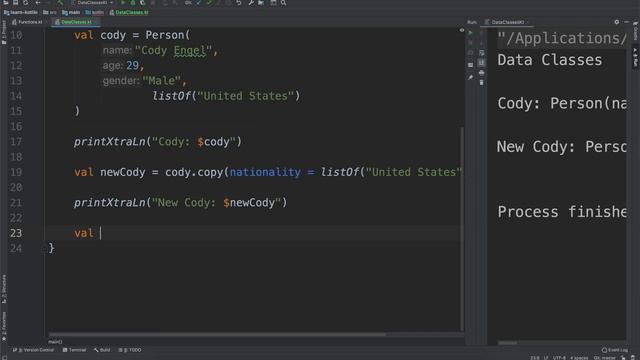
Task: Print the Run console output
Action: point(482,73)
